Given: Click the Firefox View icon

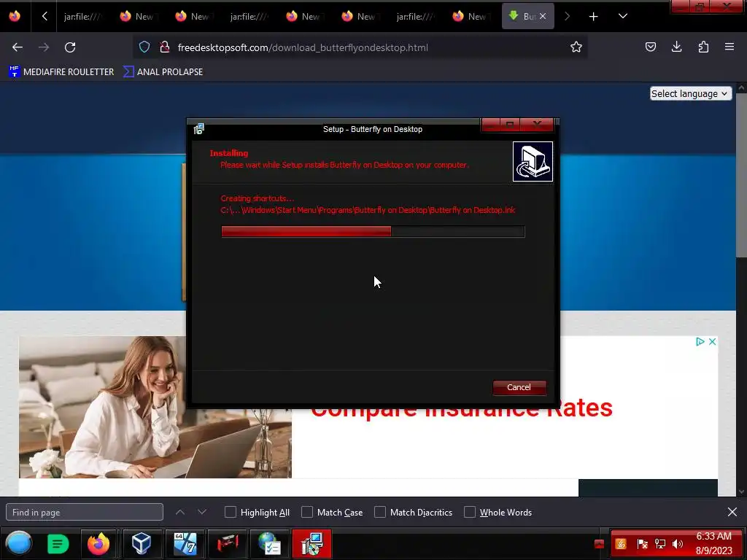Looking at the screenshot, I should coord(15,16).
